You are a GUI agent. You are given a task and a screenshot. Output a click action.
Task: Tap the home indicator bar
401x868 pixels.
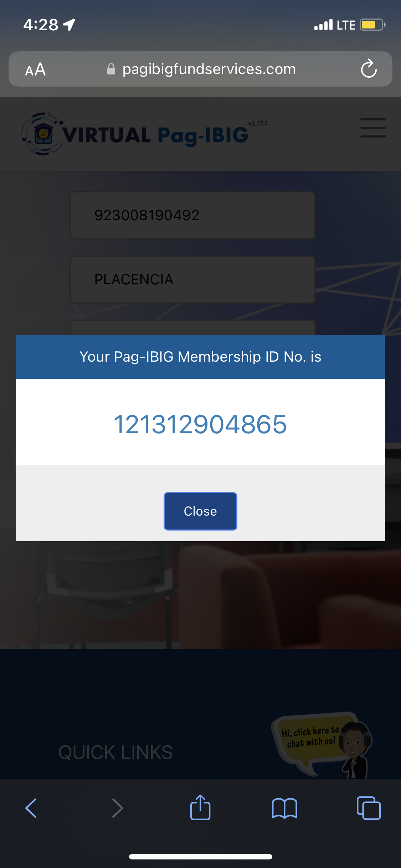pos(200,857)
